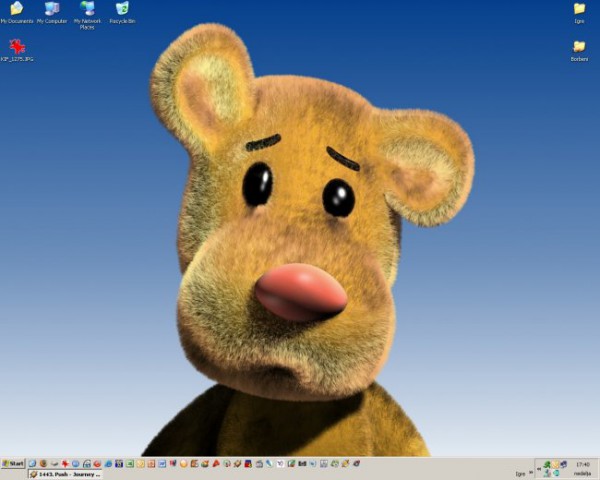Expand hidden system tray icons arrow
The image size is (600, 480).
coord(539,469)
